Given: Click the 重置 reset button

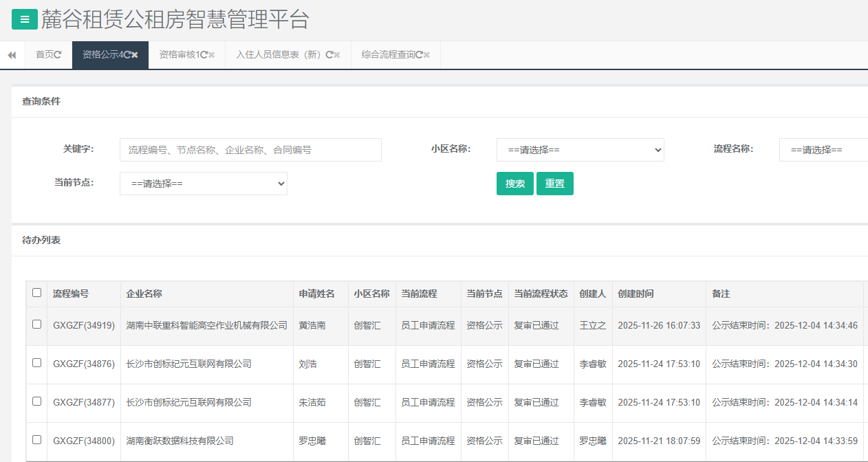Looking at the screenshot, I should (554, 184).
